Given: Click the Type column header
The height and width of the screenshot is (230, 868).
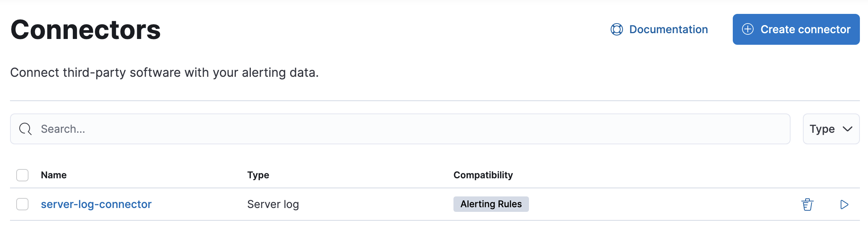Looking at the screenshot, I should (x=258, y=175).
